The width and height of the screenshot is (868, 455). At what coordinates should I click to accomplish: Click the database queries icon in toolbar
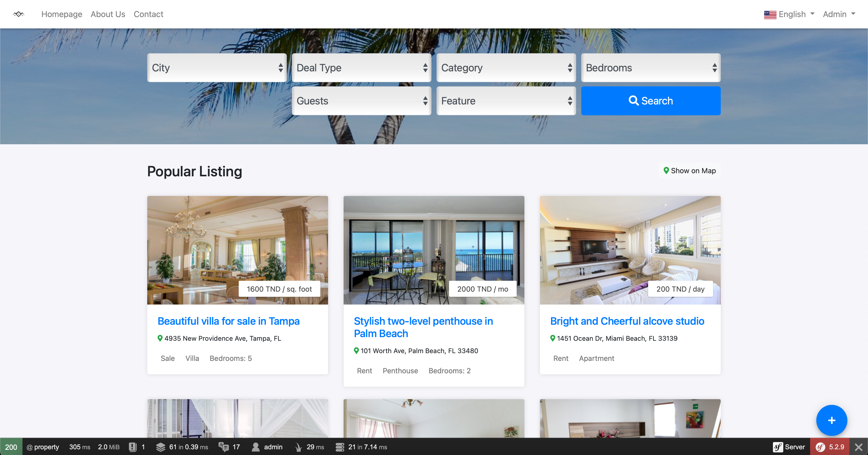pos(340,447)
